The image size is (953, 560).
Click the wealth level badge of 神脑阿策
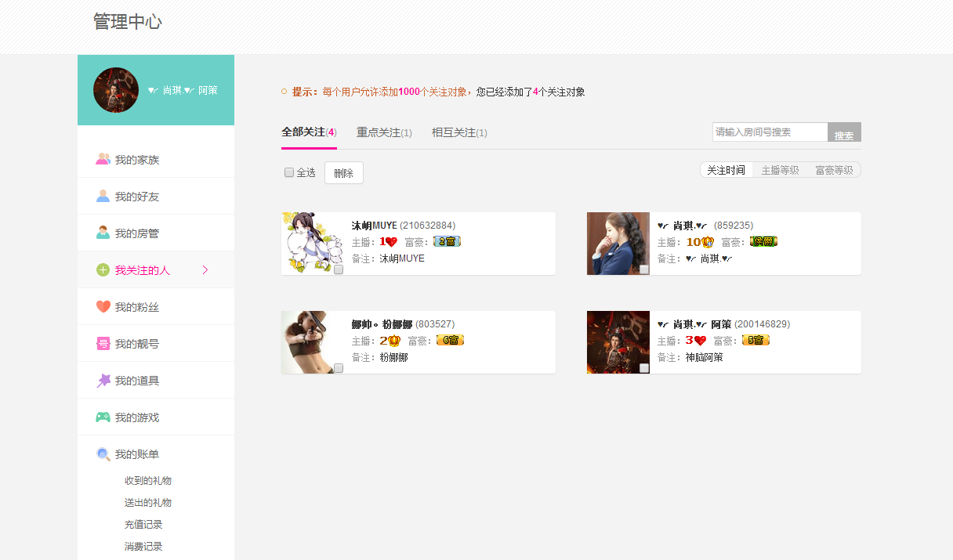tap(756, 341)
